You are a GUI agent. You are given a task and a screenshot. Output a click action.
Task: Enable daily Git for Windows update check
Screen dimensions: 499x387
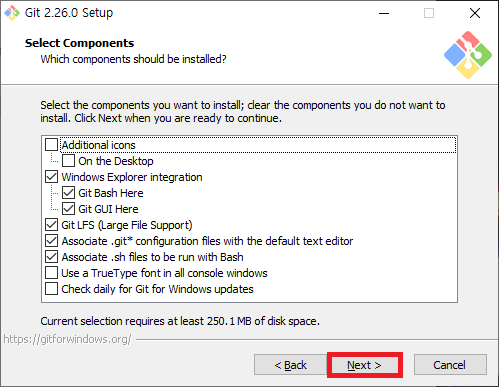click(51, 289)
